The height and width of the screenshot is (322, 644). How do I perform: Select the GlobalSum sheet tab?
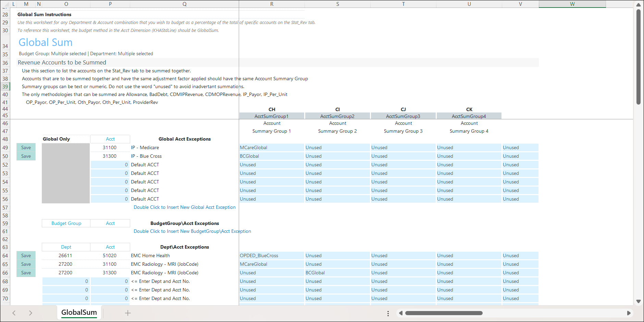point(79,312)
